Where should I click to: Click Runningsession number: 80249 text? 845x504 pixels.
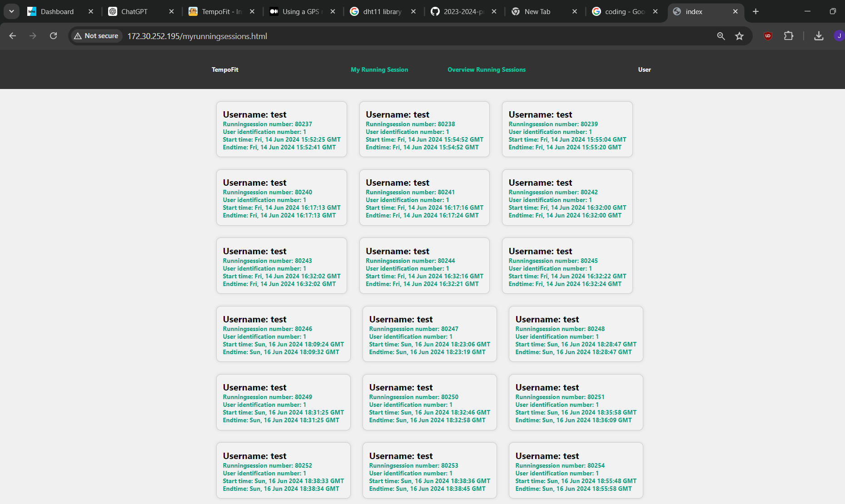267,397
